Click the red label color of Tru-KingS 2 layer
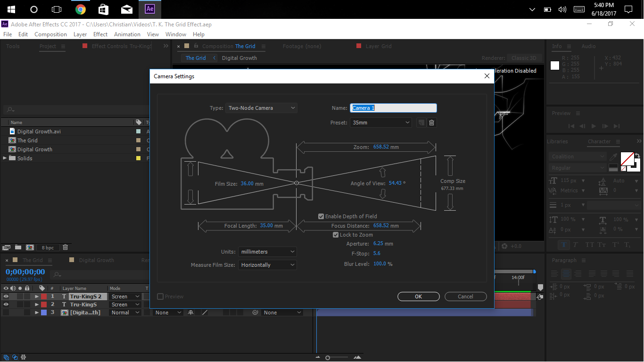Image resolution: width=644 pixels, height=362 pixels. coord(44,296)
